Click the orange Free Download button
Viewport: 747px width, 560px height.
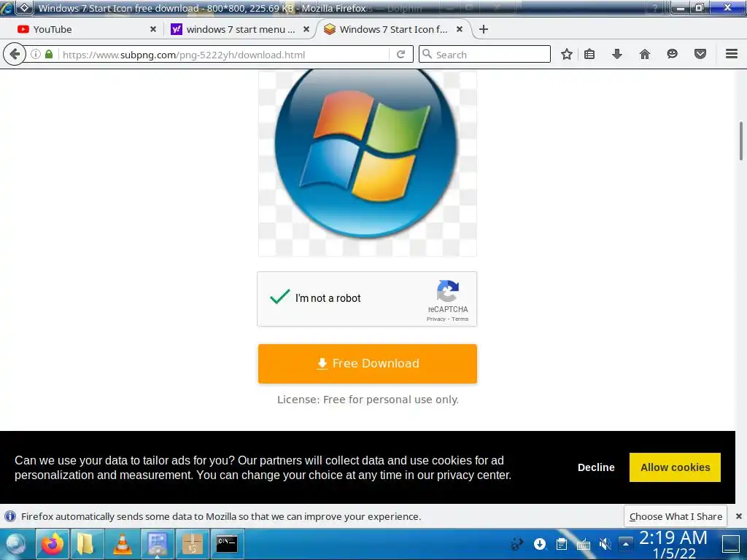[368, 363]
